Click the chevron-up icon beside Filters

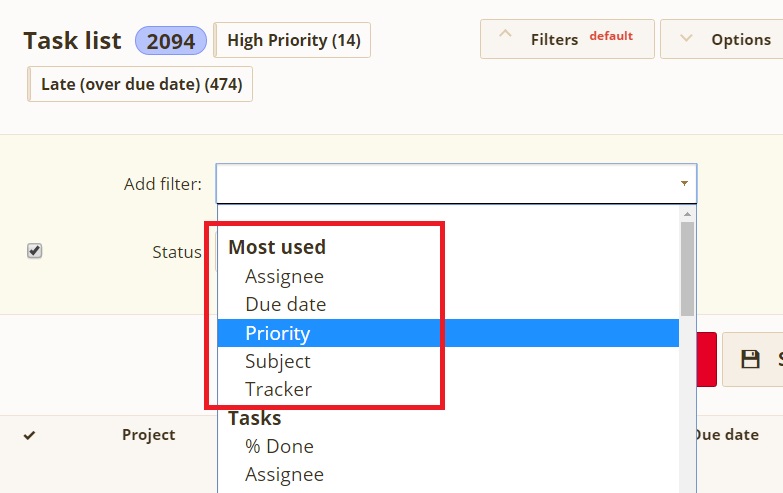tap(505, 38)
